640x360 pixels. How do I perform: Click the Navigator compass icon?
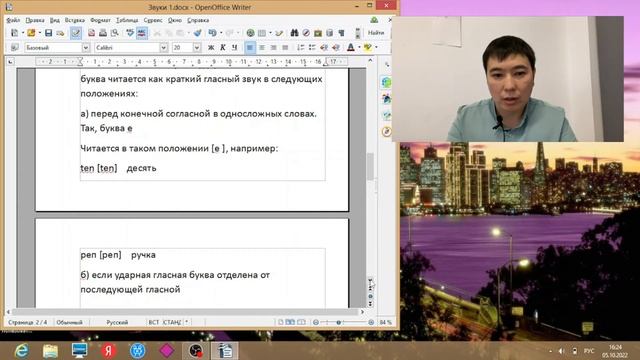pyautogui.click(x=306, y=33)
